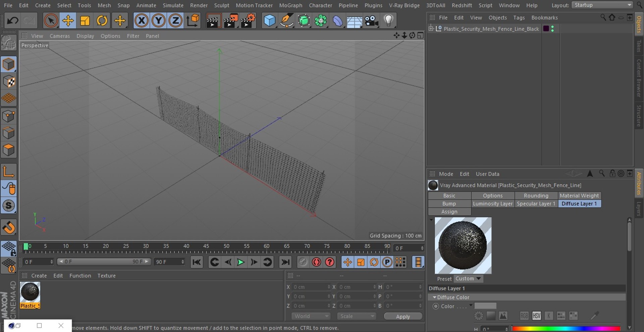The image size is (644, 332).
Task: Click the Diffuse Color swatch
Action: 485,306
